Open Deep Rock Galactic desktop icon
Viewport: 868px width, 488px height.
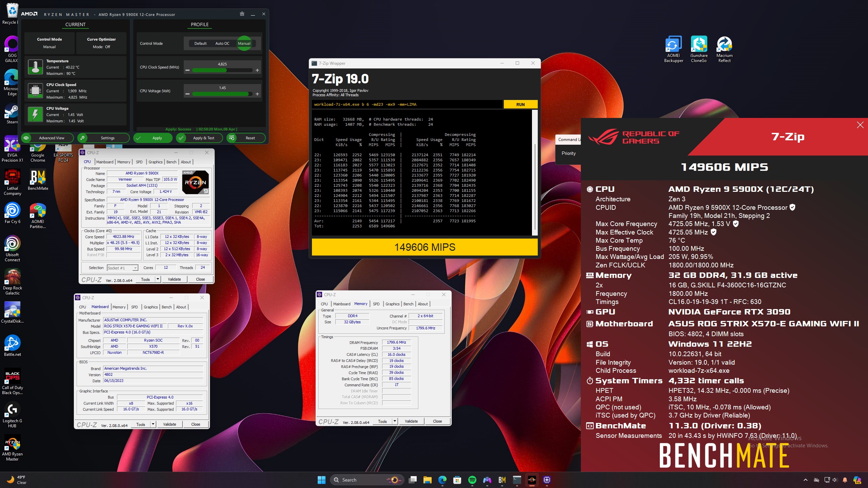point(12,282)
